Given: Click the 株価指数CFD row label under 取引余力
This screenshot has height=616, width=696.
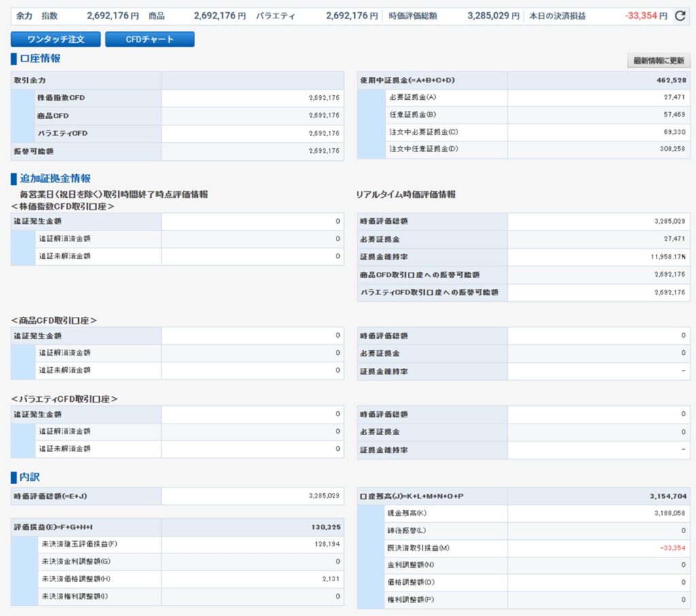Looking at the screenshot, I should tap(61, 98).
